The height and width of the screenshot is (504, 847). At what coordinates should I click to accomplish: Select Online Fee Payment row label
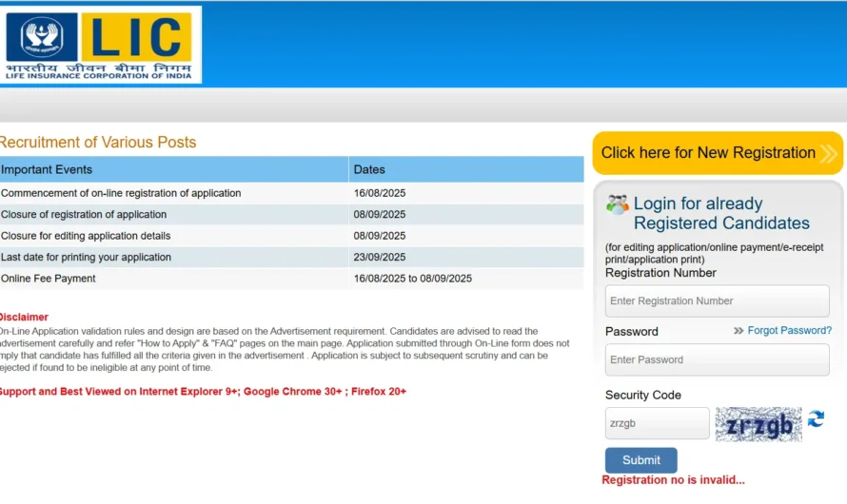click(x=49, y=279)
